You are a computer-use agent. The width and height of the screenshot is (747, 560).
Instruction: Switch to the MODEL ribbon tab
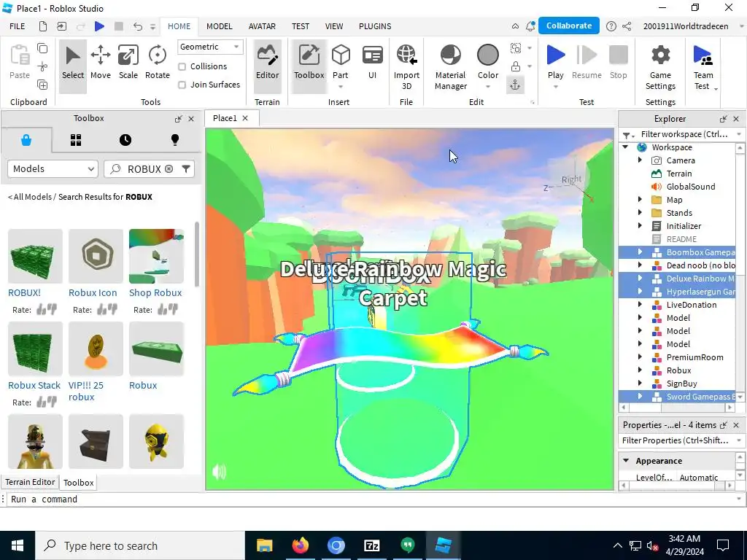pyautogui.click(x=219, y=26)
